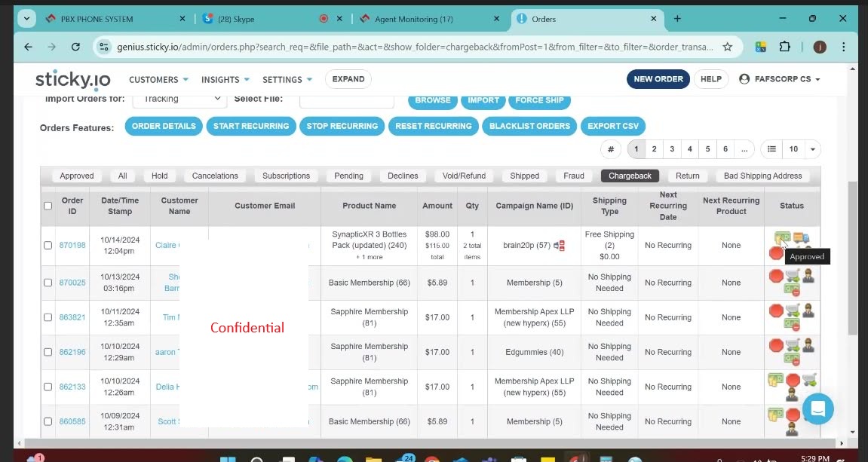Click the coins money icon for order 860585
Viewport: 868px width, 462px height.
coord(775,414)
